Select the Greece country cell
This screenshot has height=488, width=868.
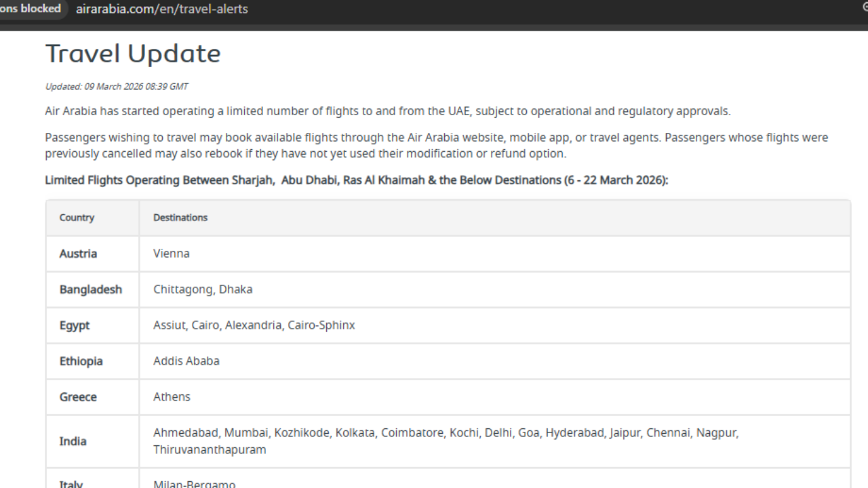(78, 397)
